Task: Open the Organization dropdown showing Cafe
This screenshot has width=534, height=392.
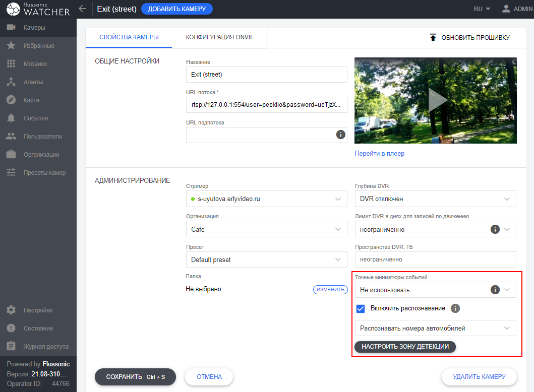Action: 266,229
